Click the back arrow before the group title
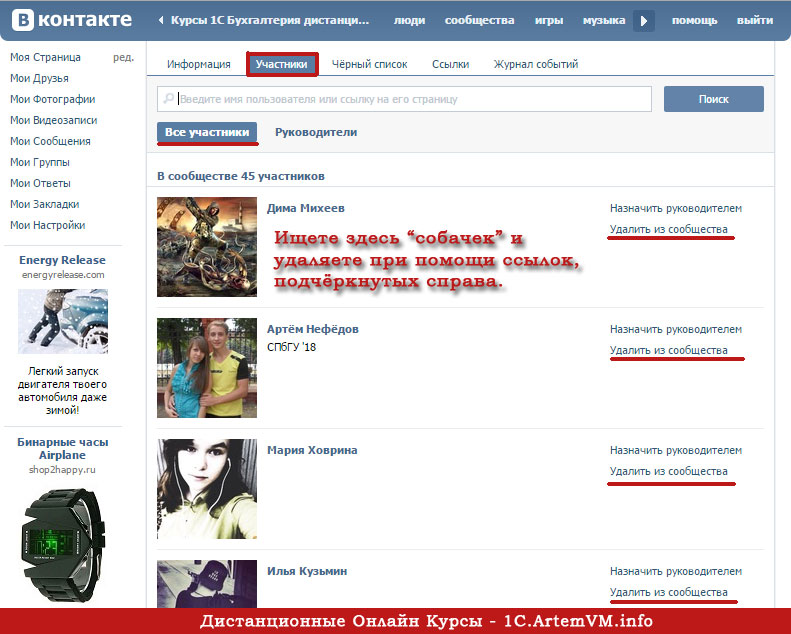 click(x=160, y=20)
